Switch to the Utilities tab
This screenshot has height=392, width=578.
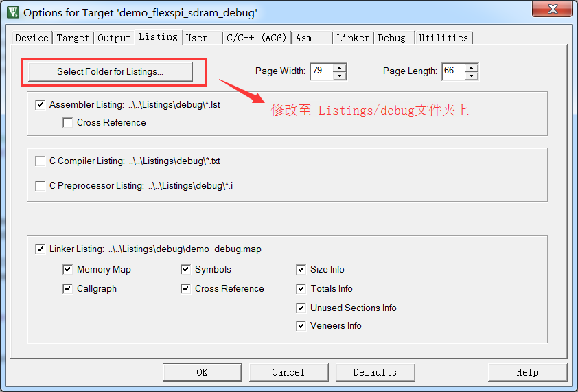click(443, 38)
